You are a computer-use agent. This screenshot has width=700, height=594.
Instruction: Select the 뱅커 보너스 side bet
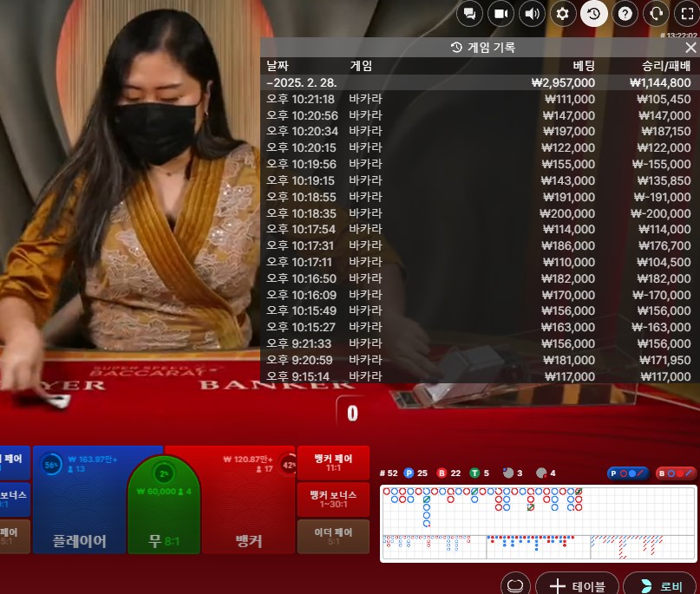coord(333,499)
